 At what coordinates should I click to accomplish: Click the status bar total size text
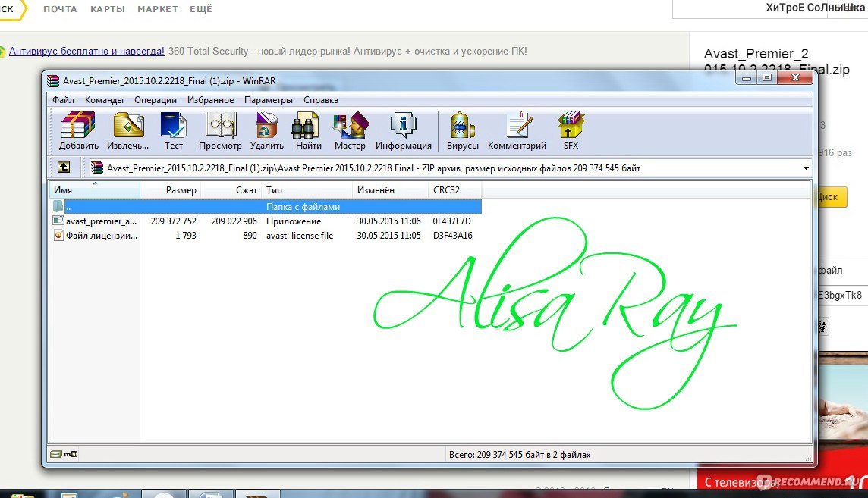(x=519, y=454)
